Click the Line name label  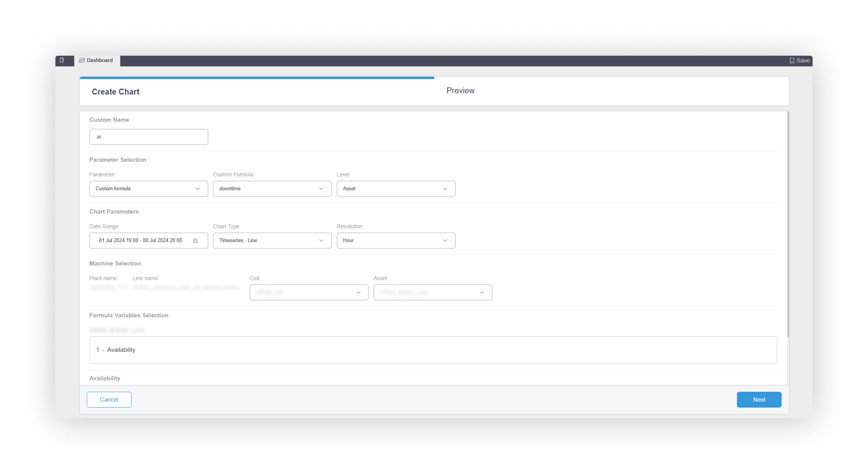tap(145, 278)
